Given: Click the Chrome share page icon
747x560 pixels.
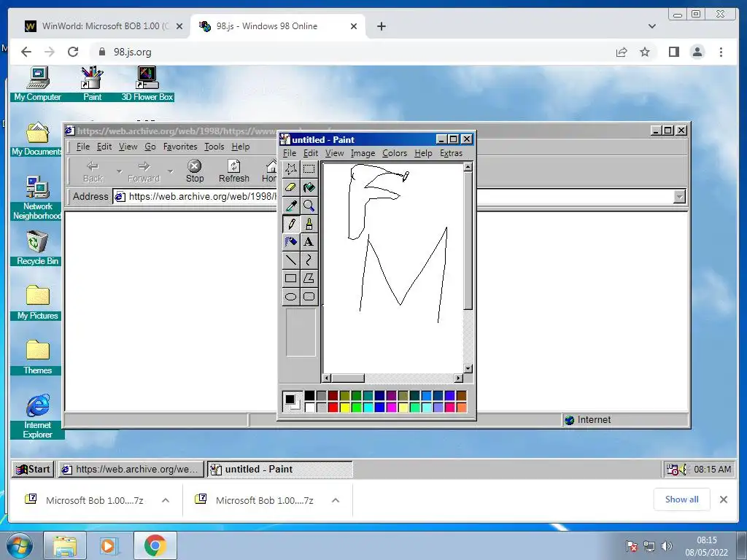Looking at the screenshot, I should 622,52.
